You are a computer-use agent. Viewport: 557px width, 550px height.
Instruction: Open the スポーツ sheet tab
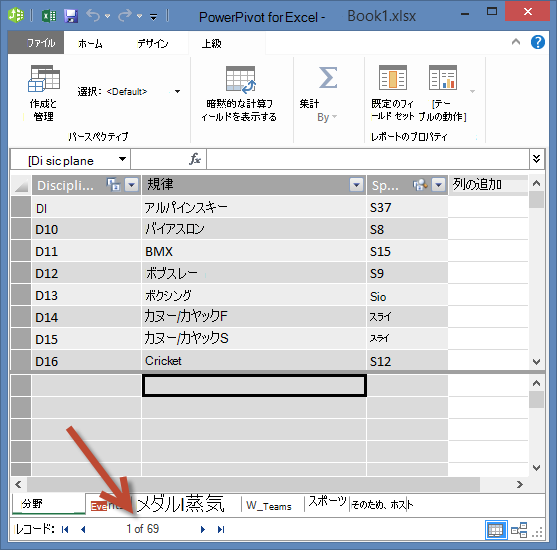point(327,502)
